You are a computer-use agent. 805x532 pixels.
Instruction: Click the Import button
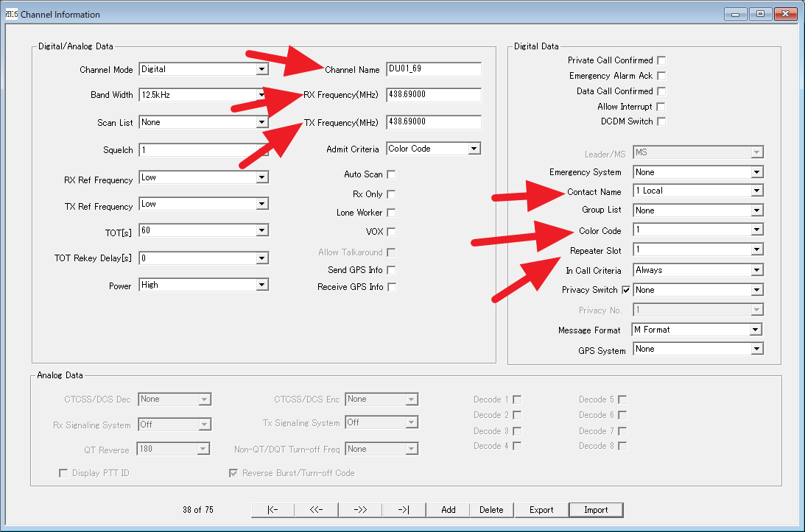pos(596,510)
